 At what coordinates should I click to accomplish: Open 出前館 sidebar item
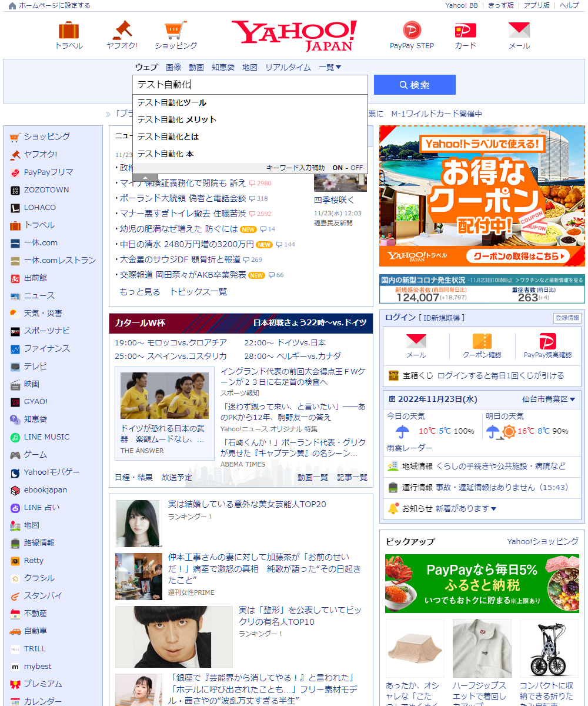[35, 278]
